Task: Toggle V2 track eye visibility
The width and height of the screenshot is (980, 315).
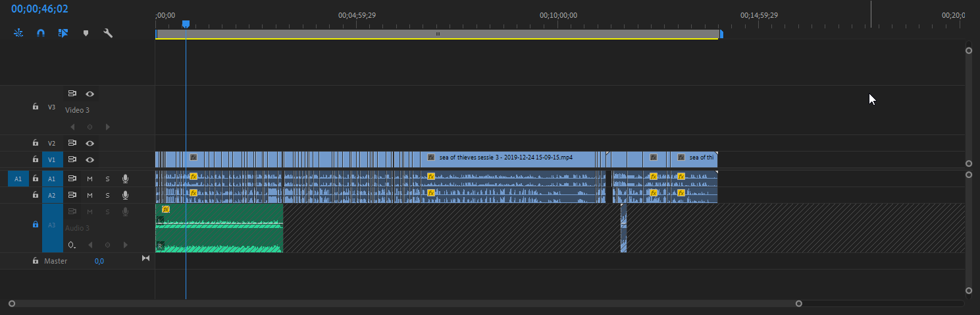Action: pyautogui.click(x=90, y=143)
